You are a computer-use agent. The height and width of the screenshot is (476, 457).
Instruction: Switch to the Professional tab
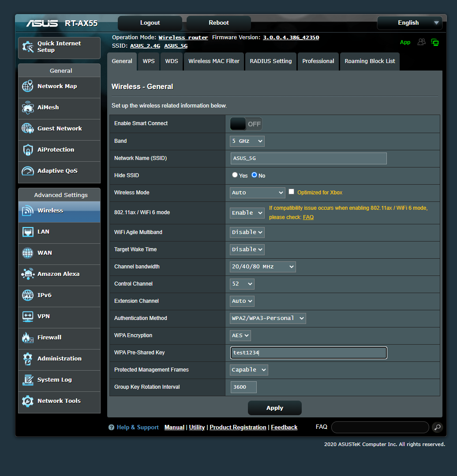click(x=318, y=61)
